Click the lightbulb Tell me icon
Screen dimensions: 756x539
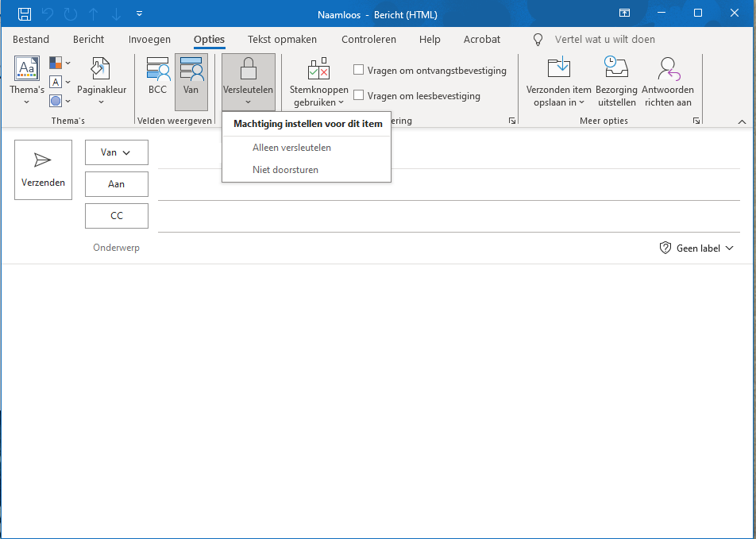point(538,40)
